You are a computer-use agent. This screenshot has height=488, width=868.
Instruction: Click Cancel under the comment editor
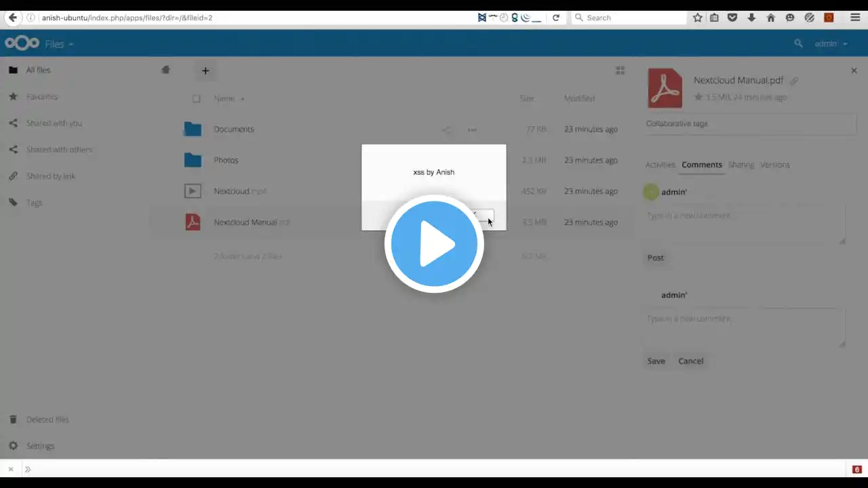click(x=691, y=361)
